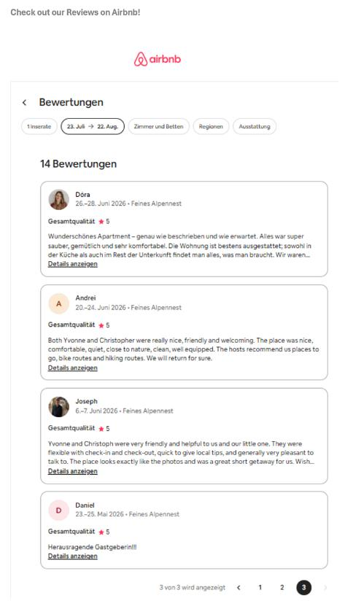The image size is (364, 609).
Task: Show details of Dóra's review
Action: tap(73, 264)
